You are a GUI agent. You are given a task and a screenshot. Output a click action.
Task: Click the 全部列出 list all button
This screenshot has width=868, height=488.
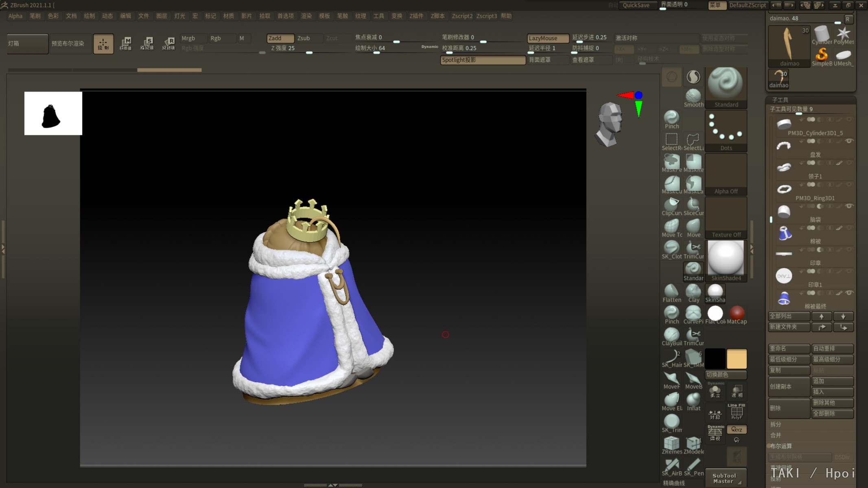pos(788,316)
